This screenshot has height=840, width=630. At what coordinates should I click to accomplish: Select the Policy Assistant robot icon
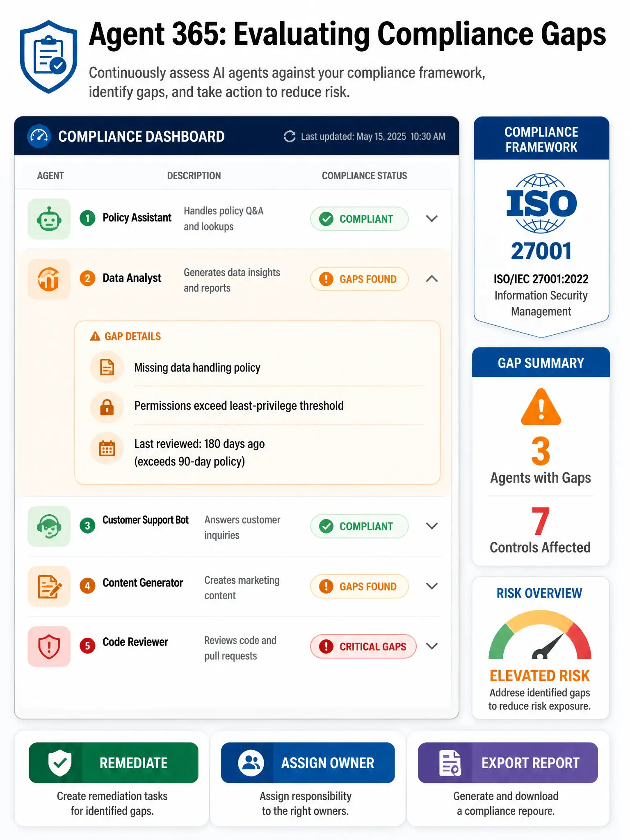tap(49, 219)
